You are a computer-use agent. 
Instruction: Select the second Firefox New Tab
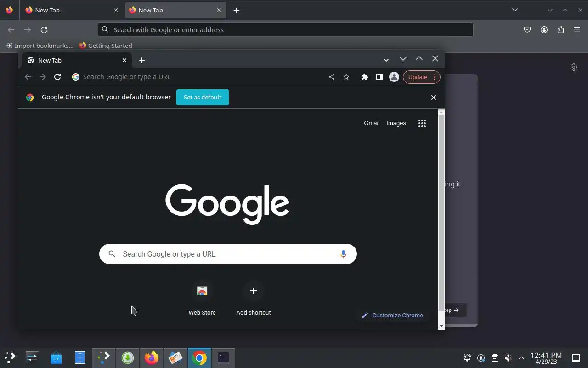click(175, 10)
